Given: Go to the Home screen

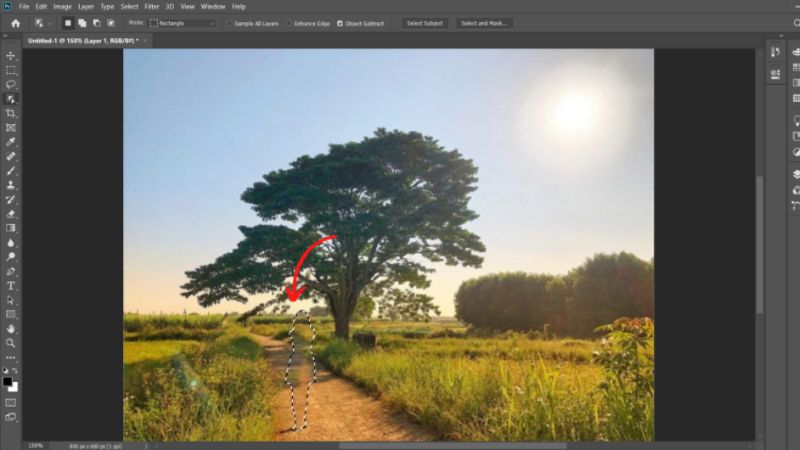Looking at the screenshot, I should tap(16, 23).
